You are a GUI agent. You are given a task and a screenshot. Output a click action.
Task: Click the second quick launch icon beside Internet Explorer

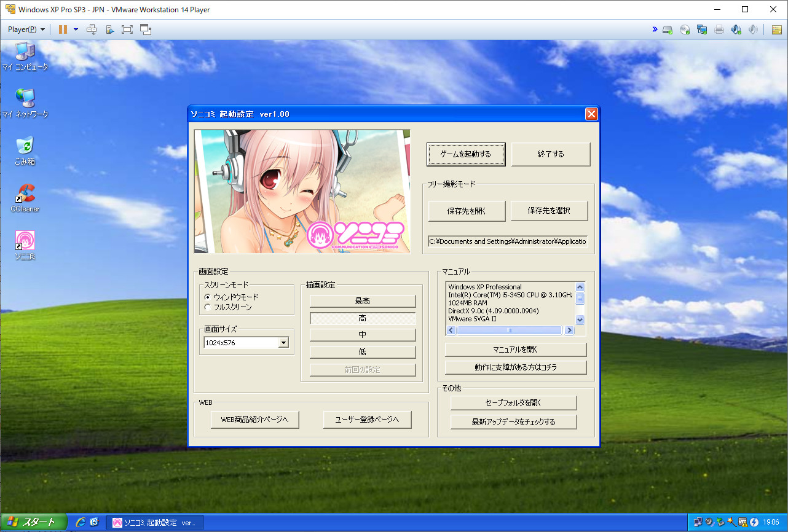tap(94, 522)
